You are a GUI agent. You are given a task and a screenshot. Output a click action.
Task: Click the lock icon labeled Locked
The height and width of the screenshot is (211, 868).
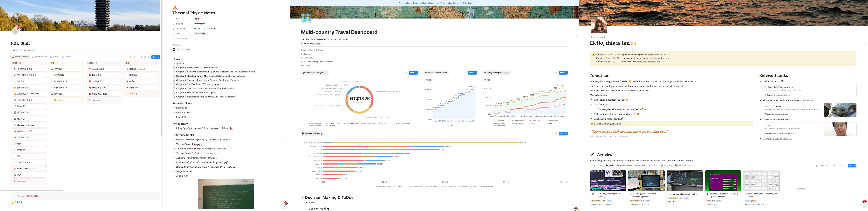[x=817, y=166]
